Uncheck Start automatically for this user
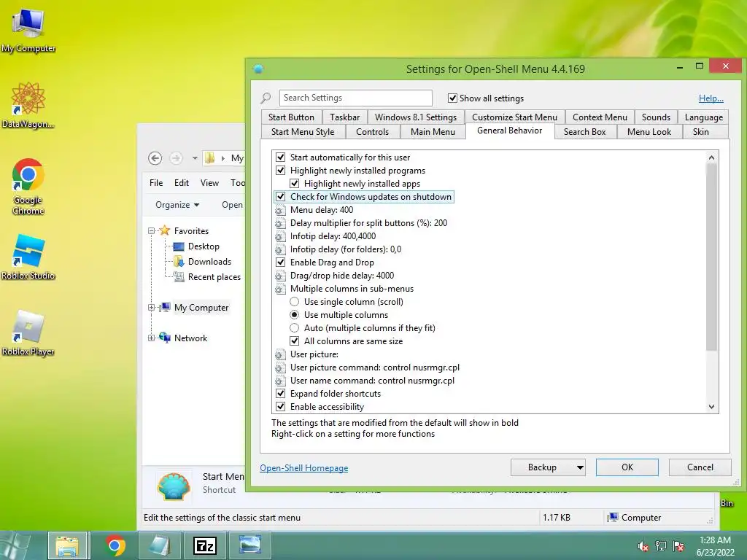This screenshot has height=560, width=747. 281,157
